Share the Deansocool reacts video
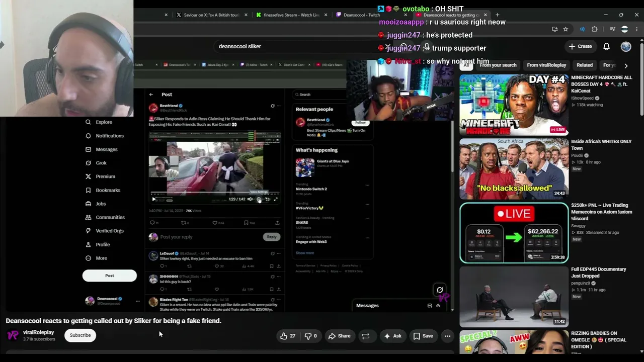644x362 pixels. (339, 336)
